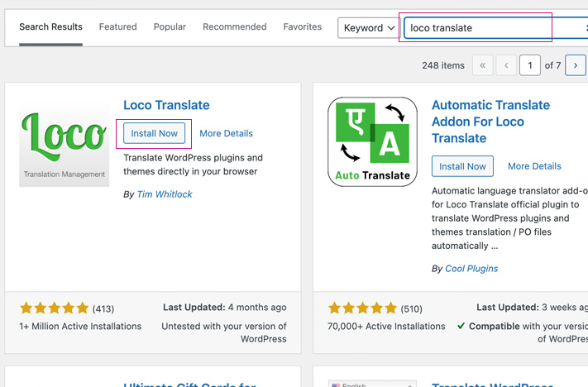Click '1+ Million Active Installations' text
The width and height of the screenshot is (588, 387).
point(80,327)
